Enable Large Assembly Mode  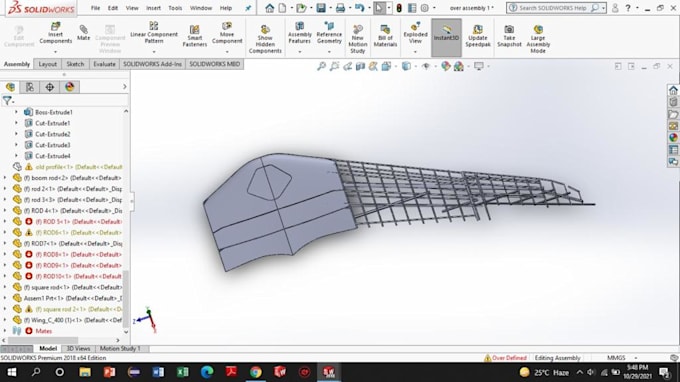538,39
